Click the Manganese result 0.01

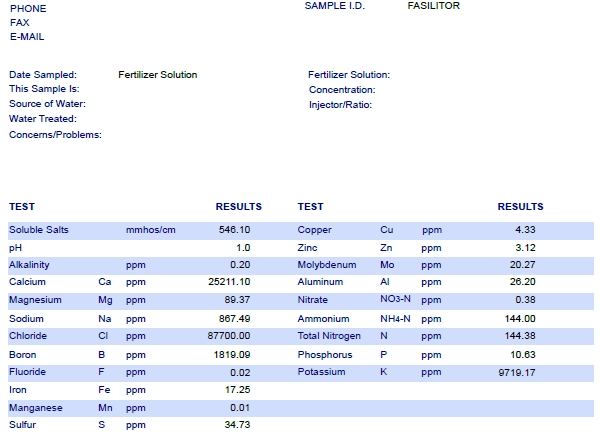pos(240,408)
